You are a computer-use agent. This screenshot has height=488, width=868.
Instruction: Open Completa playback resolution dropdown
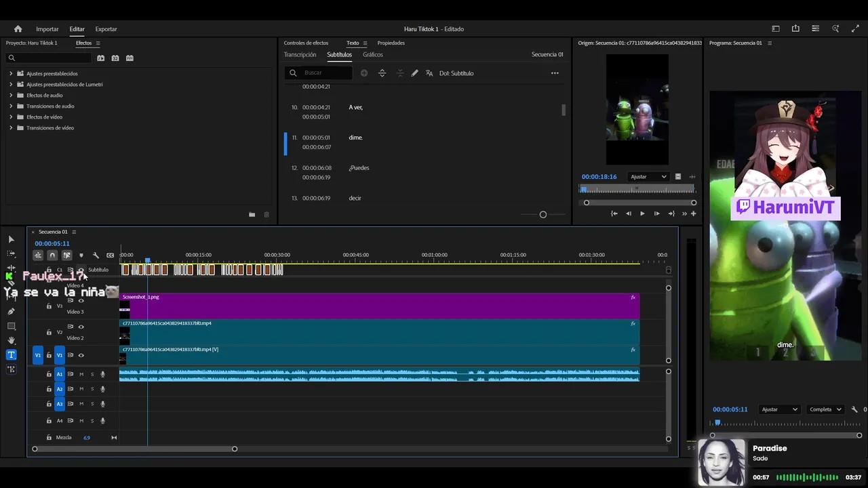pyautogui.click(x=825, y=409)
